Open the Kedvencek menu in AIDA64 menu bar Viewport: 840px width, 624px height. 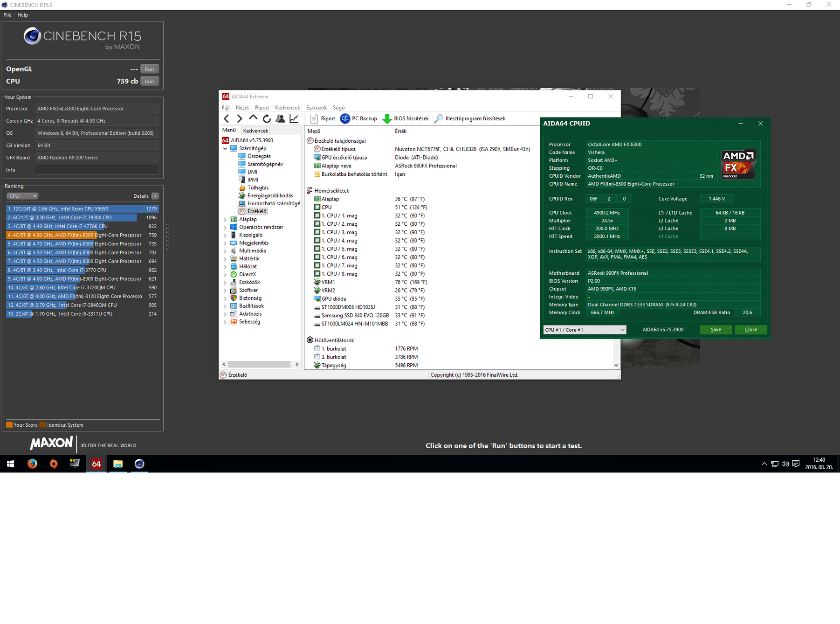pos(288,108)
